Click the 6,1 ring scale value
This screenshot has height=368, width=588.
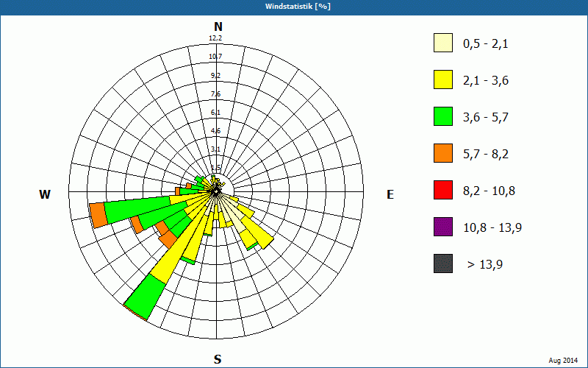[x=215, y=113]
